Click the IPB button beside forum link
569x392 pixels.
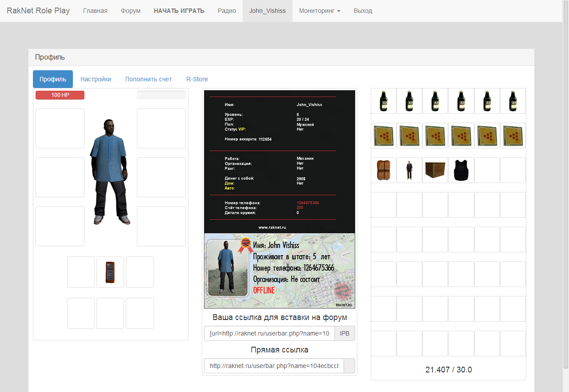click(x=345, y=334)
